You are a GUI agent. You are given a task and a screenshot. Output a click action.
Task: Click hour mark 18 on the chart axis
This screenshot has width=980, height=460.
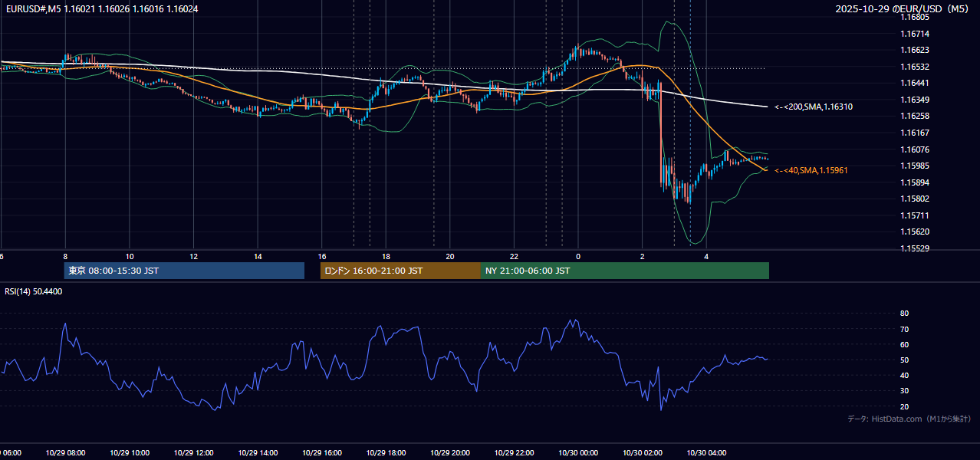pyautogui.click(x=386, y=256)
